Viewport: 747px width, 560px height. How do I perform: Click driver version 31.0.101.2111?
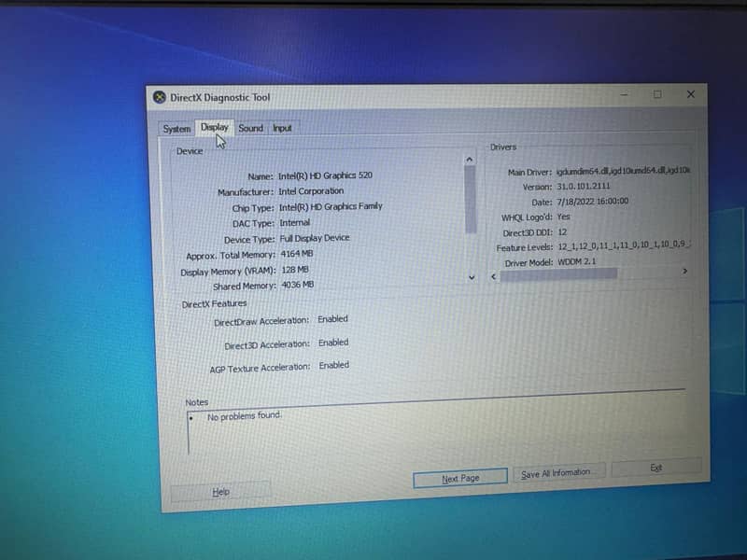(583, 186)
